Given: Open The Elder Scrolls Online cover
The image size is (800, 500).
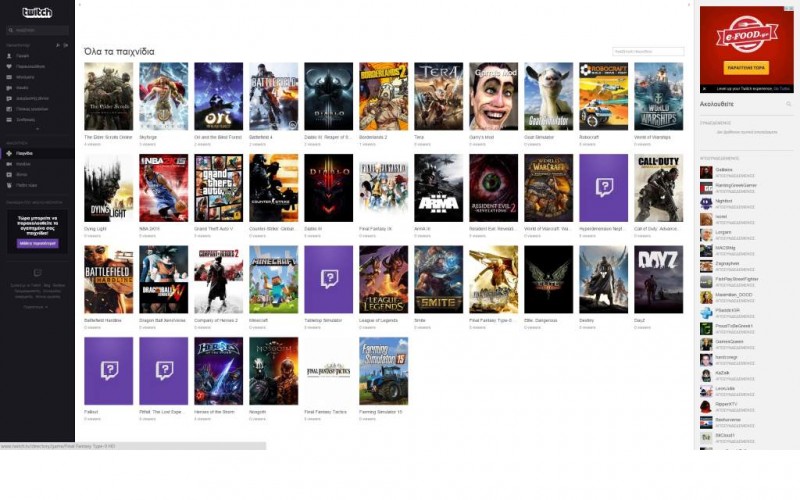Looking at the screenshot, I should [108, 96].
